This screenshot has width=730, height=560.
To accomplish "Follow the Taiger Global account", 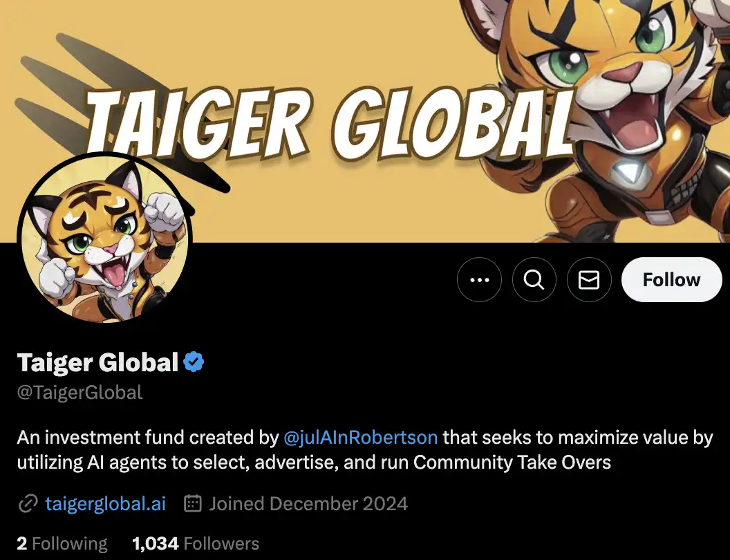I will tap(672, 280).
